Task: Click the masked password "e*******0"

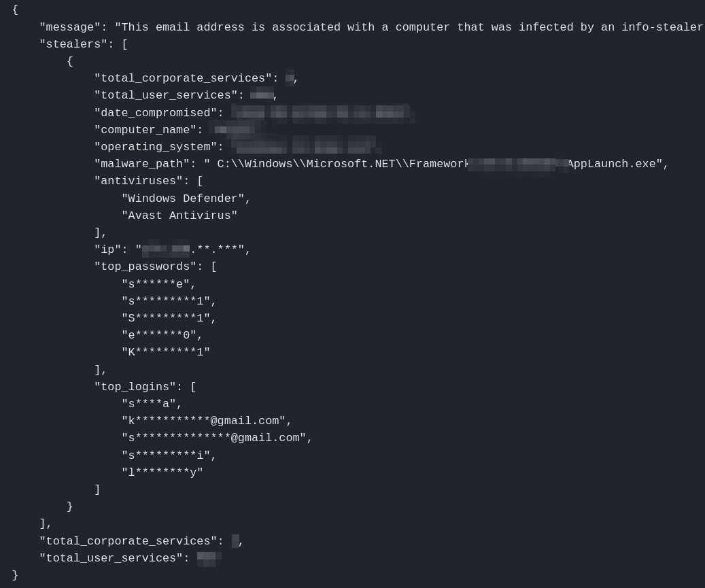Action: (159, 335)
